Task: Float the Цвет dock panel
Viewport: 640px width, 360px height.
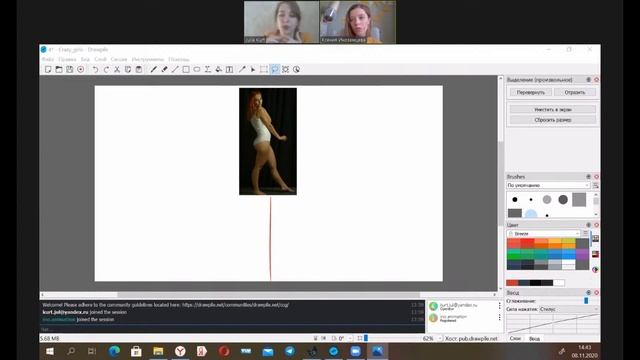Action: pyautogui.click(x=589, y=225)
